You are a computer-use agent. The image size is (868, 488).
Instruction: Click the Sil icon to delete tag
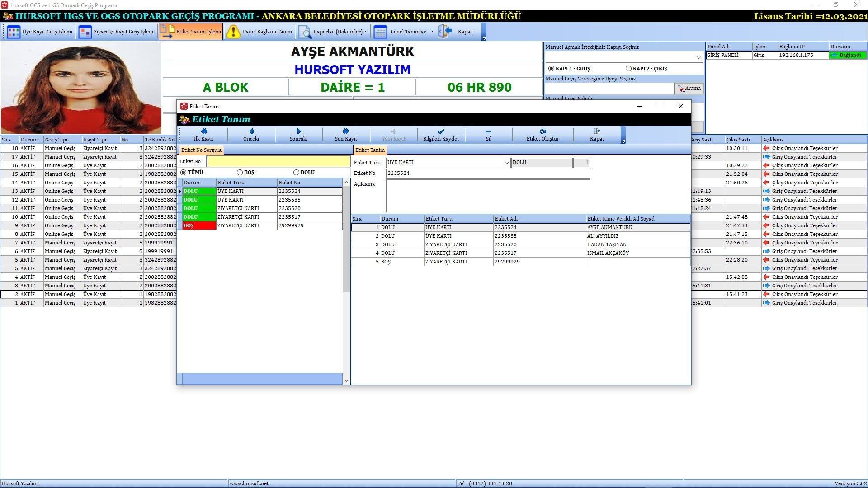click(489, 134)
